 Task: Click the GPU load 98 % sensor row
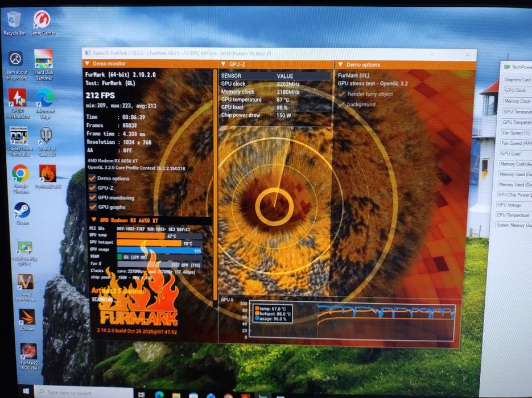275,107
